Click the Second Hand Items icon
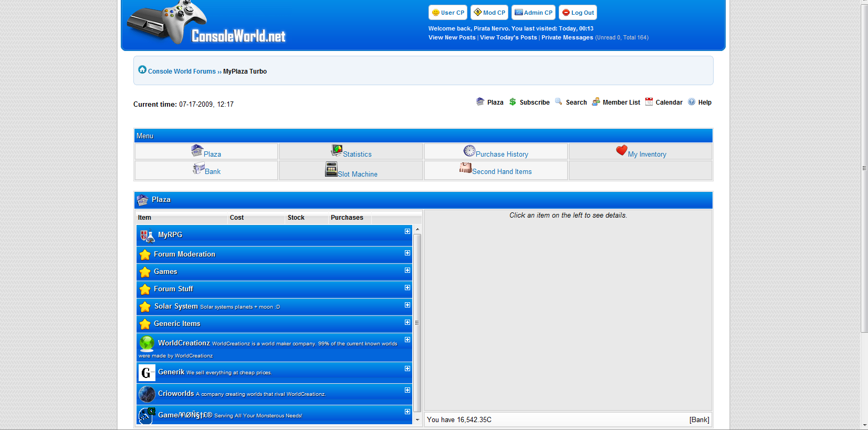The width and height of the screenshot is (868, 430). coord(465,168)
